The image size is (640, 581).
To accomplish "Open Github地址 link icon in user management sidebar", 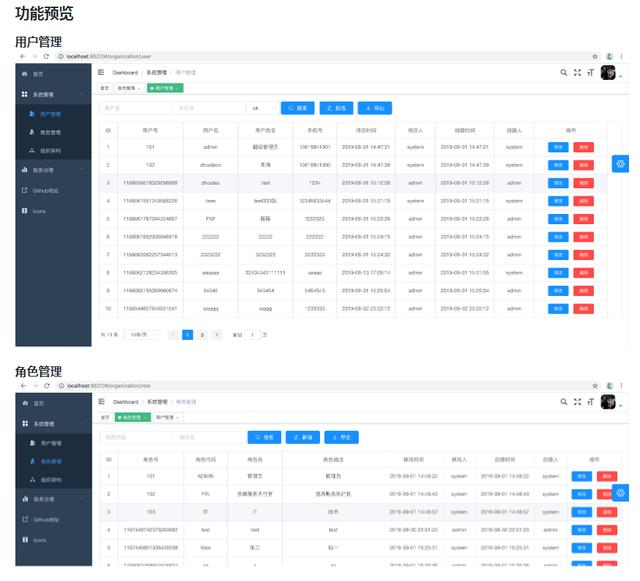I will coord(24,190).
